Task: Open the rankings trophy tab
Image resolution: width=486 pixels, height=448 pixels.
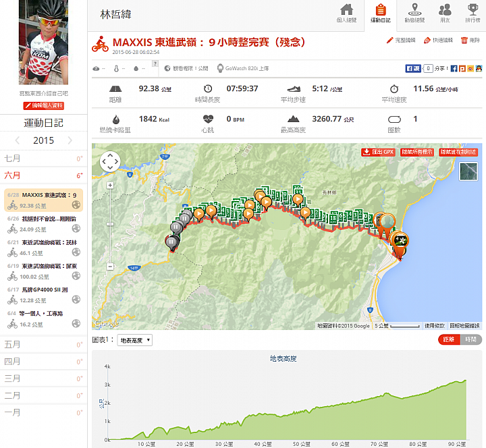Action: pyautogui.click(x=473, y=14)
